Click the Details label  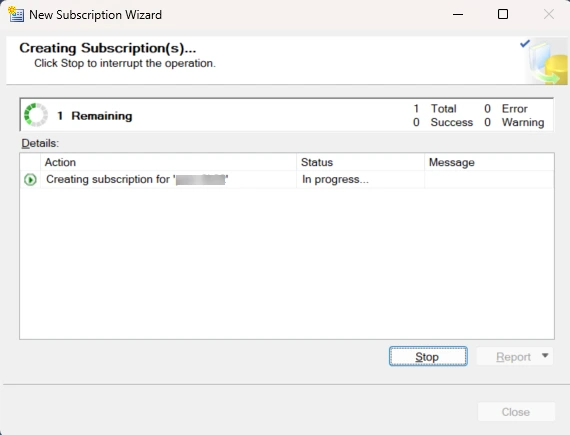(40, 143)
